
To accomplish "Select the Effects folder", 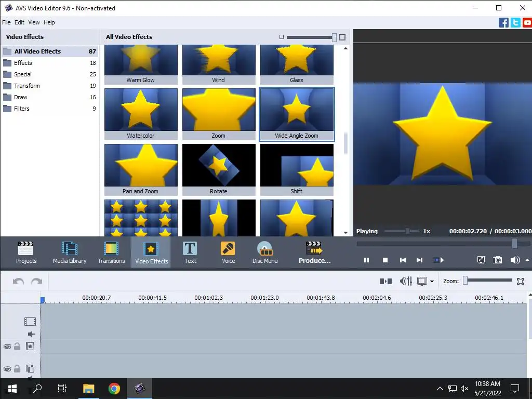I will [x=49, y=63].
